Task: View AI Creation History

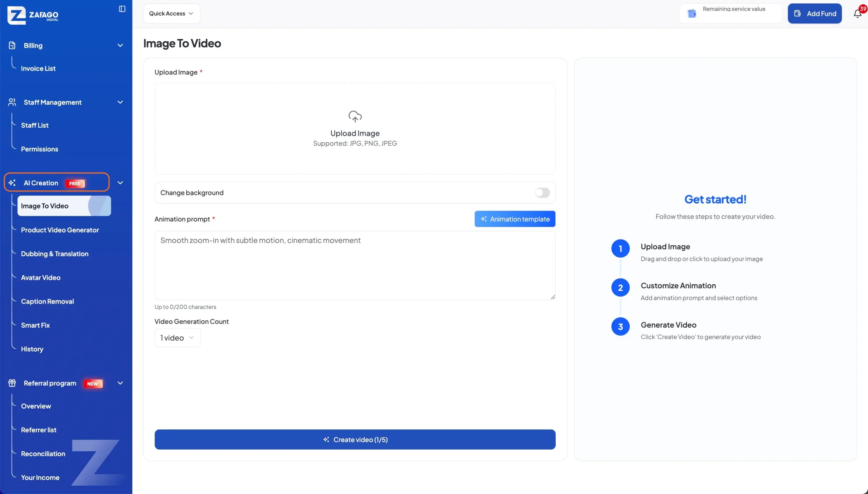Action: pos(32,349)
